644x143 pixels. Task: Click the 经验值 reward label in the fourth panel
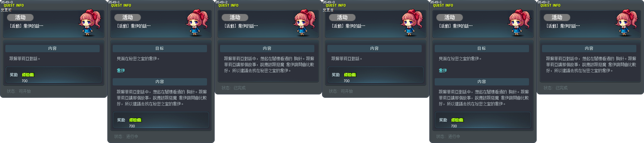tap(350, 75)
